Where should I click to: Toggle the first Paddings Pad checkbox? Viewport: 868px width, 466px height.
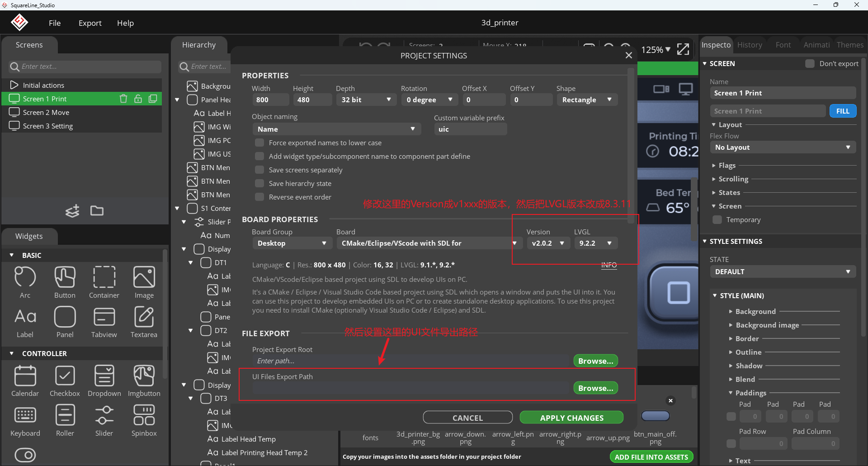tap(731, 416)
